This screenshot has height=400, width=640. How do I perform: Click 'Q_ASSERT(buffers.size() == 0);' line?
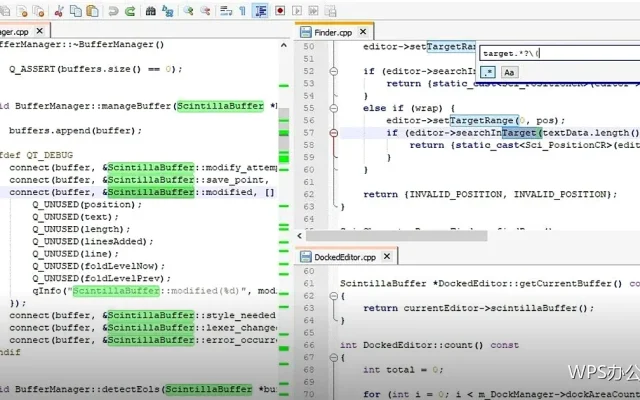(96, 69)
